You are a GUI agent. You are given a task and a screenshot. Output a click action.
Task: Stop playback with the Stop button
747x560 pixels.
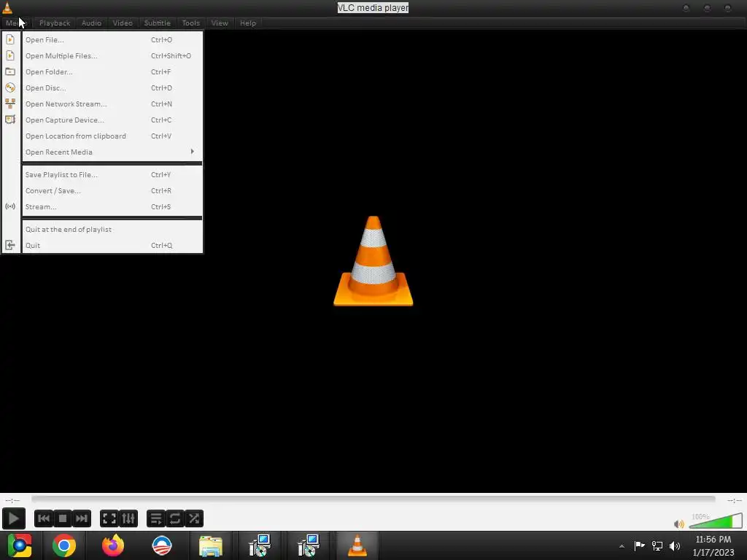(63, 518)
